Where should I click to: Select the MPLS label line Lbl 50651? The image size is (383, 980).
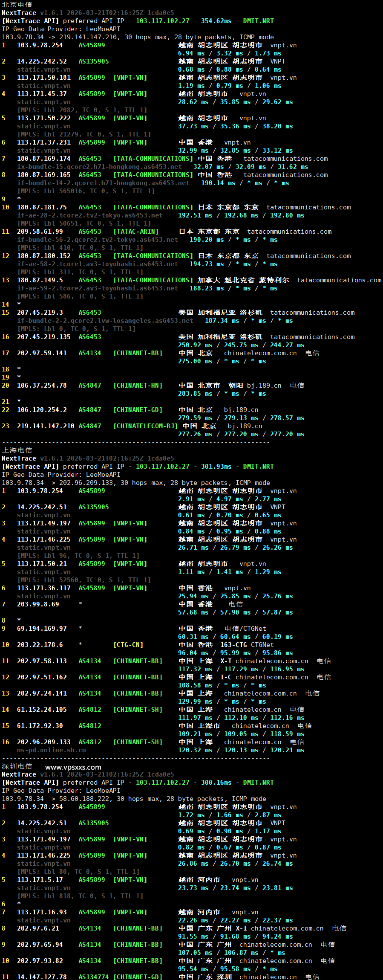84,223
